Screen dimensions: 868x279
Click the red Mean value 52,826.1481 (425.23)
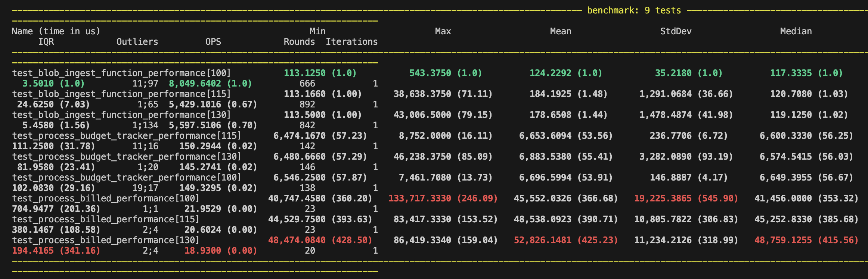(566, 240)
